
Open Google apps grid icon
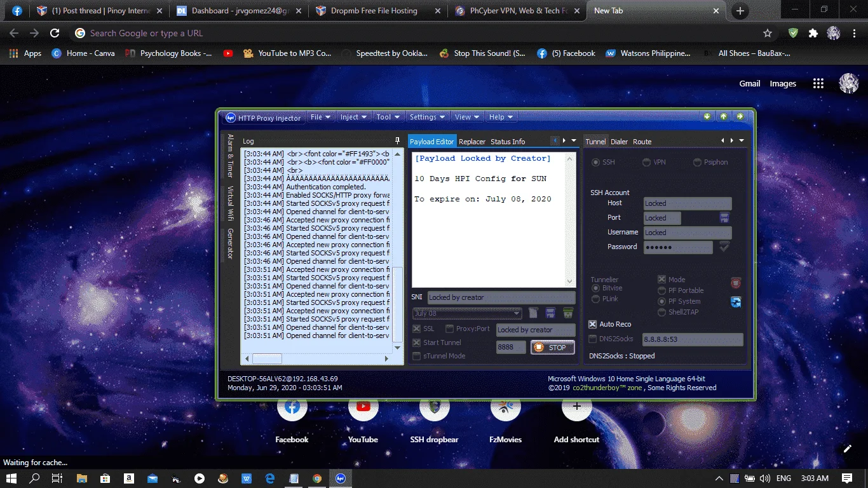(818, 83)
